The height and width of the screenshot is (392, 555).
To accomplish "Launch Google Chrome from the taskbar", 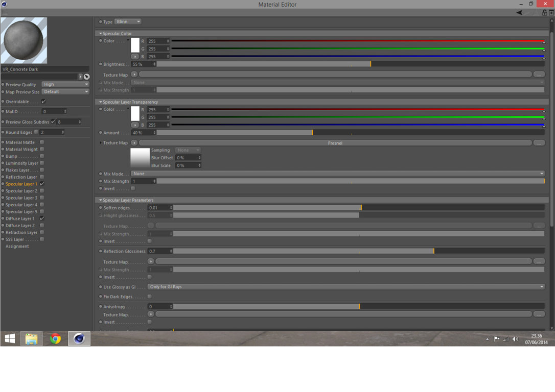I will coord(55,338).
